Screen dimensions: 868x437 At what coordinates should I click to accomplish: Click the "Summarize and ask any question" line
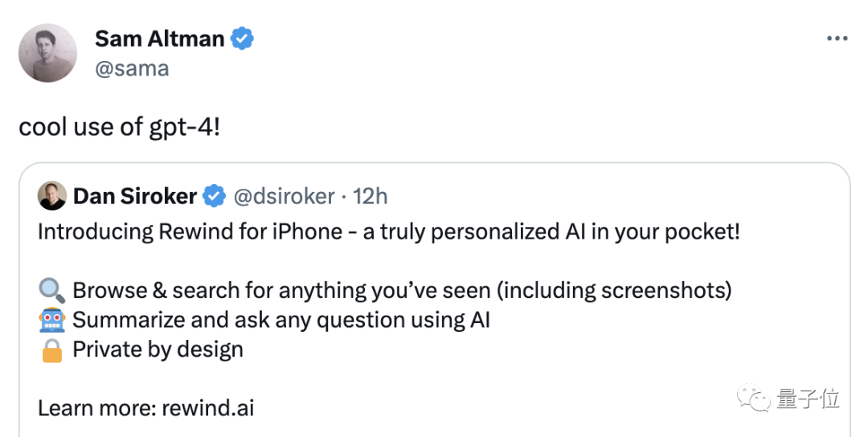click(x=281, y=321)
